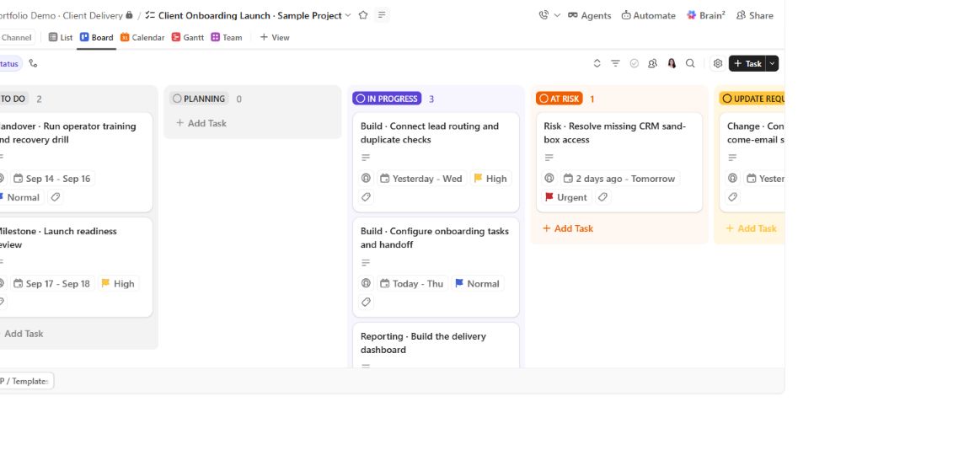Open Automate
The image size is (980, 450).
(648, 16)
